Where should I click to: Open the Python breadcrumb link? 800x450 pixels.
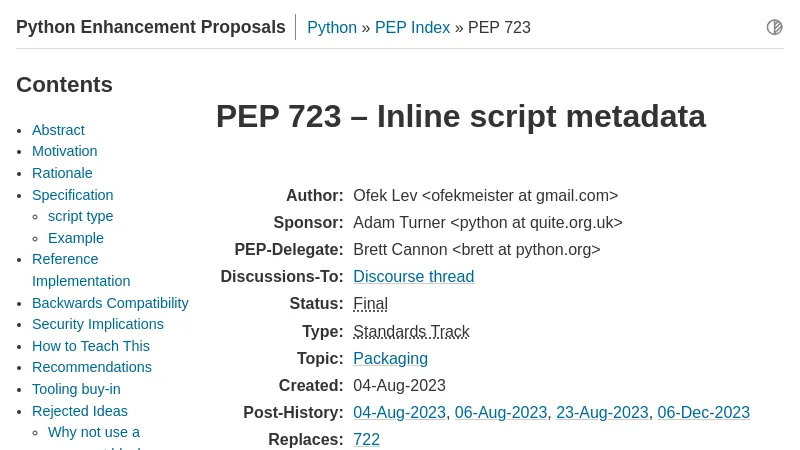332,28
